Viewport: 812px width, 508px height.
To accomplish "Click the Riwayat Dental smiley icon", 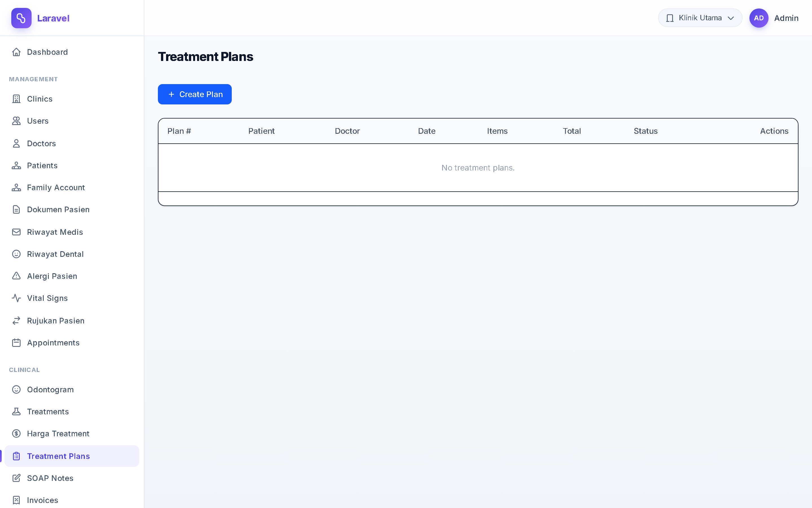I will (x=16, y=254).
